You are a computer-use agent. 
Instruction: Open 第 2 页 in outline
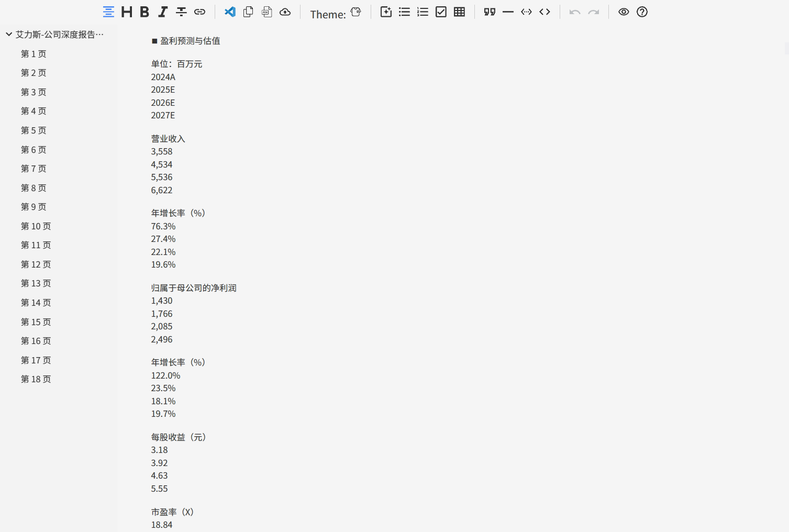point(34,73)
